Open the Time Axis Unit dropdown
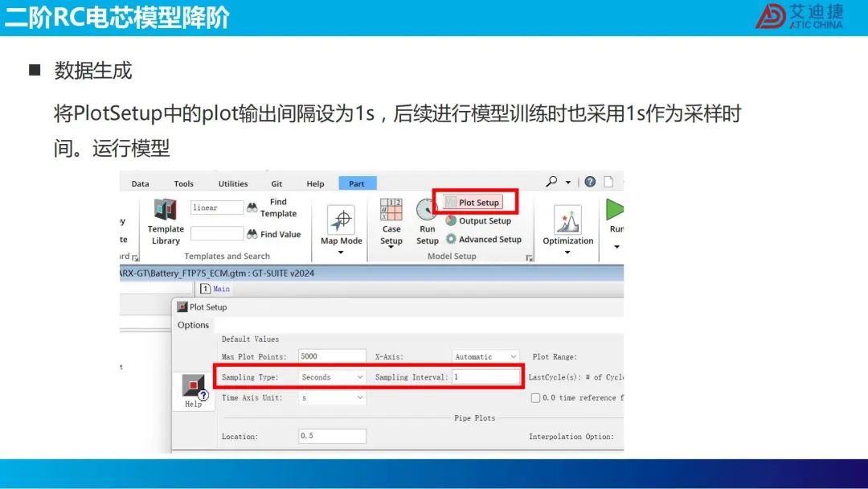Screen dimensions: 868x489 (332, 397)
